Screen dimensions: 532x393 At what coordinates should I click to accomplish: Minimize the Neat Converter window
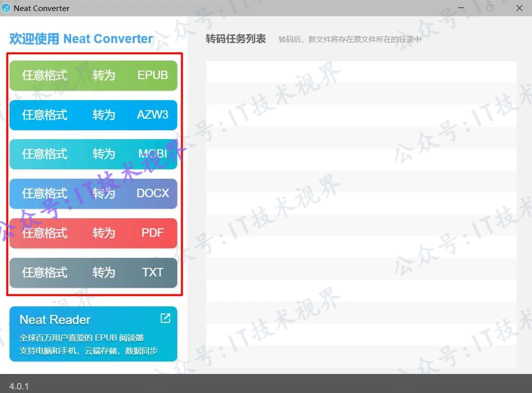[x=461, y=8]
